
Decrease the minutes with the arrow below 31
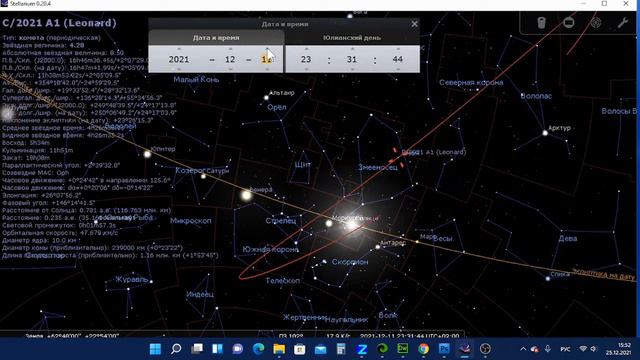(352, 70)
